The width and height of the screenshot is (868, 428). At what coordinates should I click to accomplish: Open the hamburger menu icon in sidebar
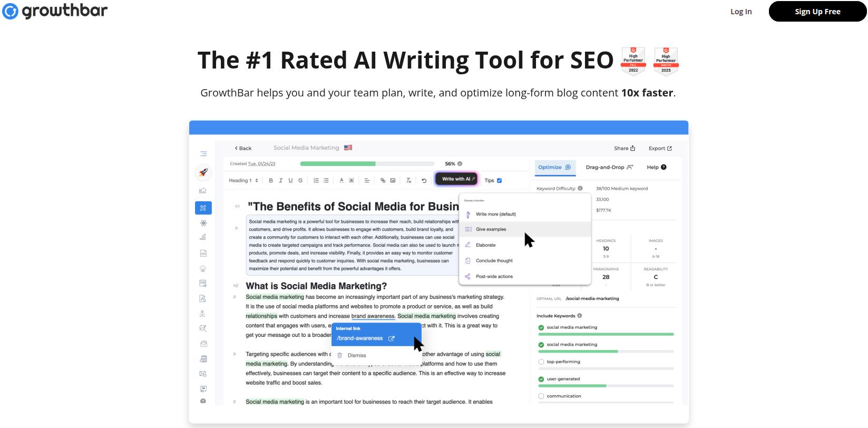pyautogui.click(x=203, y=154)
